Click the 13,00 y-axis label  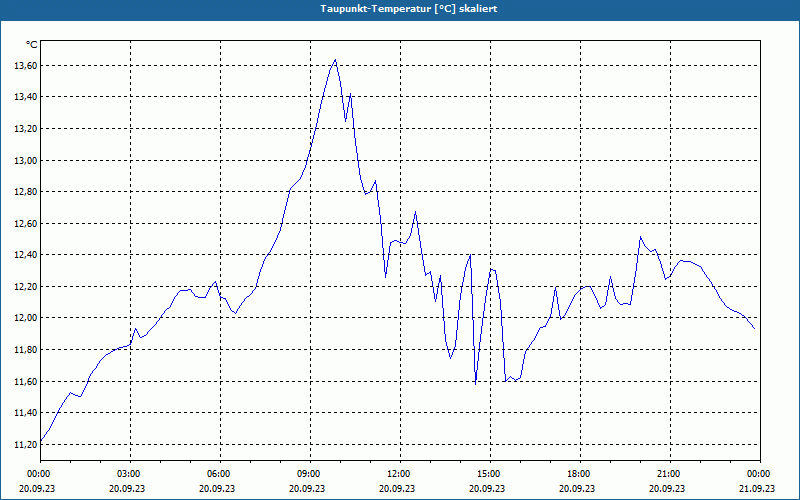tap(26, 160)
